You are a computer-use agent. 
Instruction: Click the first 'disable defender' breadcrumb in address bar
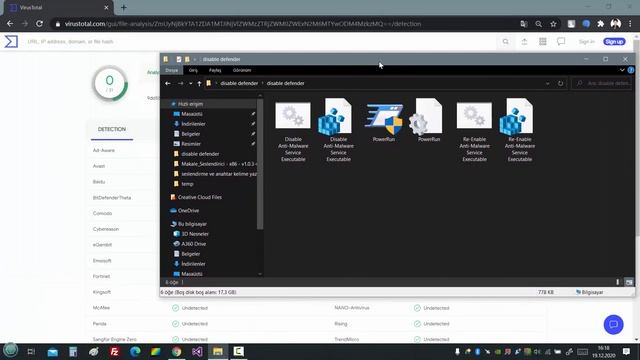click(239, 83)
